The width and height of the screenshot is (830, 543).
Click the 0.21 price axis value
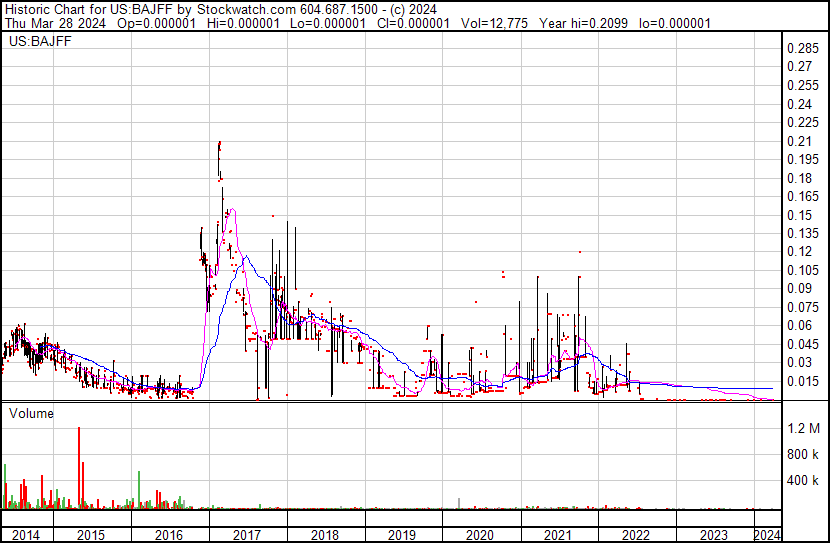[799, 141]
